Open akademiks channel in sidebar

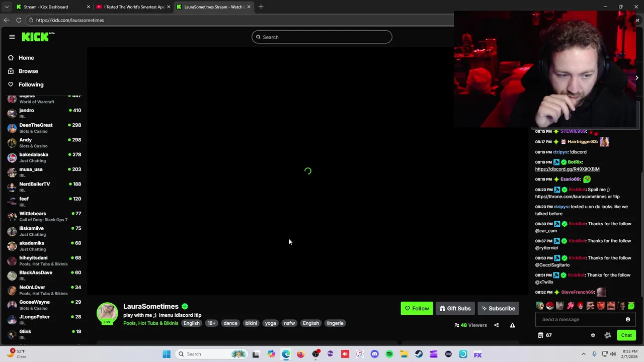click(44, 246)
